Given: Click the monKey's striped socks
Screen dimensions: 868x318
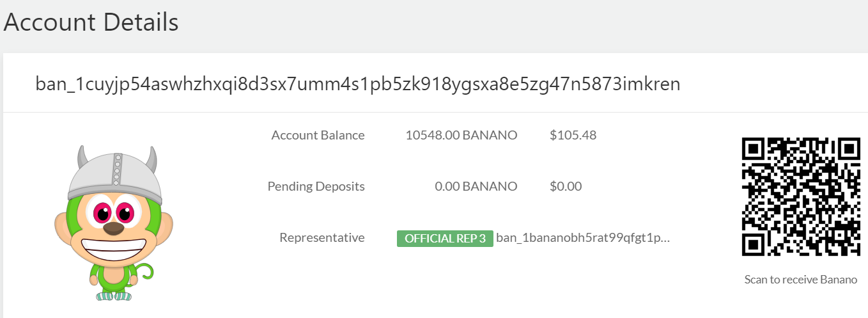Looking at the screenshot, I should tap(114, 296).
